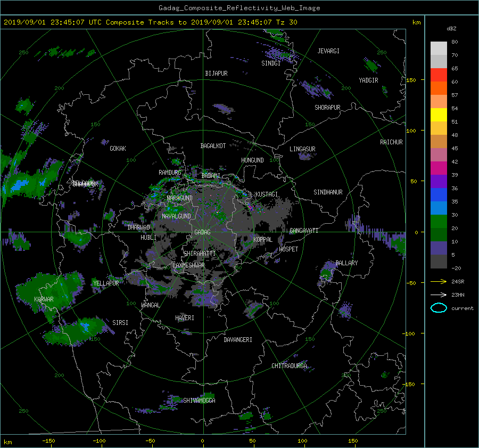The width and height of the screenshot is (479, 448).
Task: Click the 150 km north axis tick
Action: 411,80
